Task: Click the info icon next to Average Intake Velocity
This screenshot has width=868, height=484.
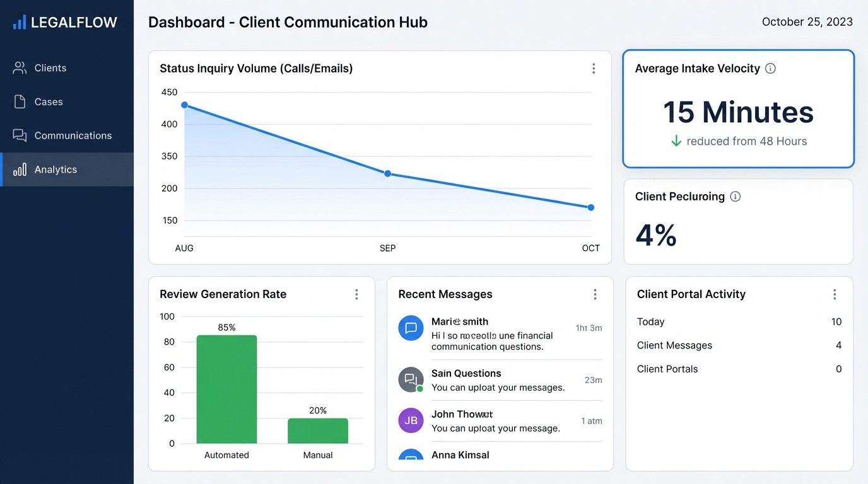Action: coord(770,68)
